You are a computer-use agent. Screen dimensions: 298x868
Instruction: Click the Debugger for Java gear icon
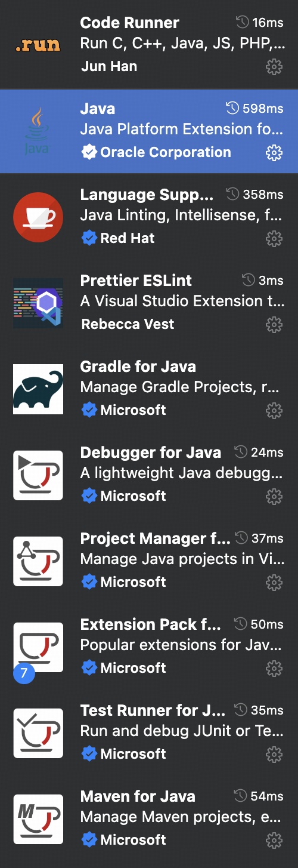[x=274, y=497]
